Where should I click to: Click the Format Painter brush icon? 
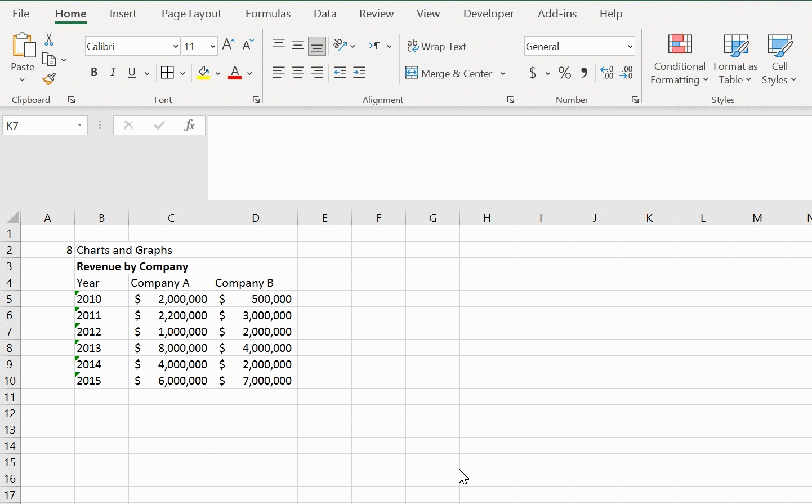tap(50, 79)
